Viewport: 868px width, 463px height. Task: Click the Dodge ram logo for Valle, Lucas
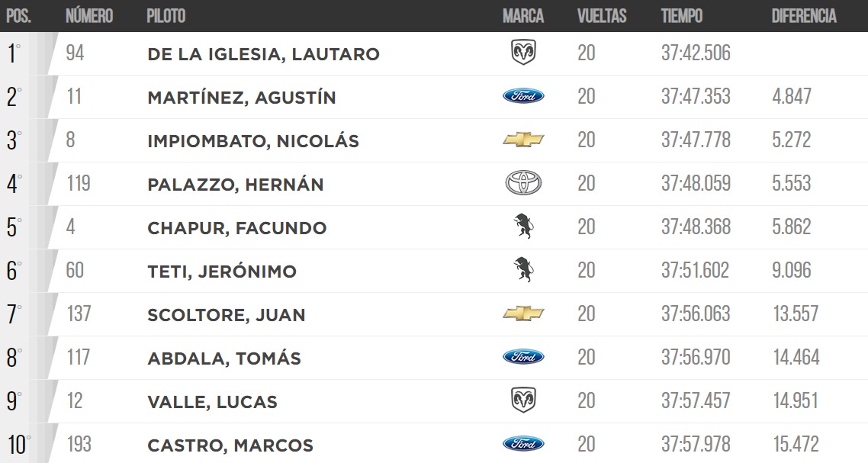point(523,400)
